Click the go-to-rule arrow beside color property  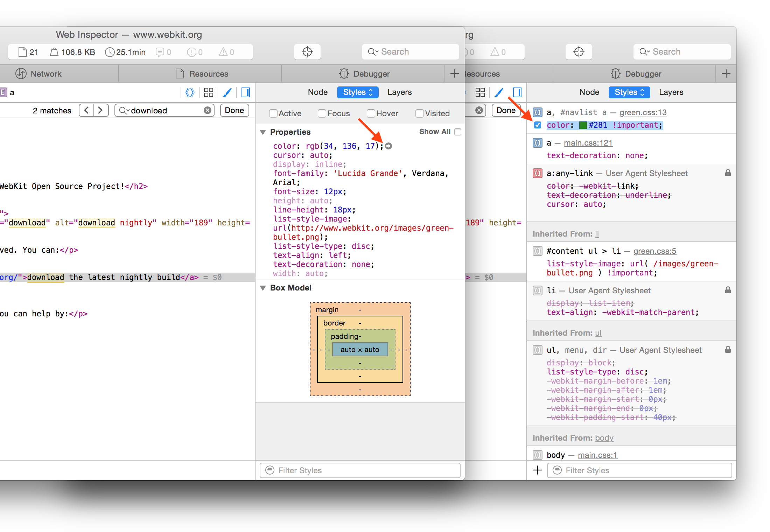tap(388, 146)
